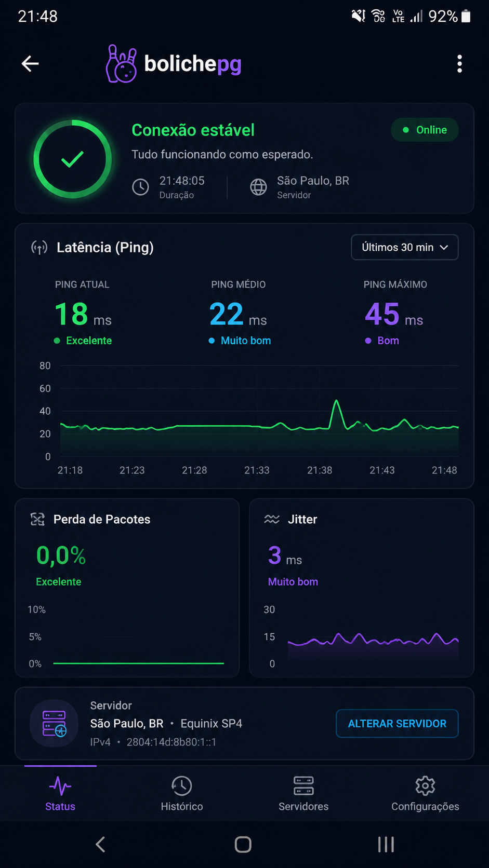Tap the Excelente label under PING ATUAL
This screenshot has height=868, width=489.
tap(89, 341)
